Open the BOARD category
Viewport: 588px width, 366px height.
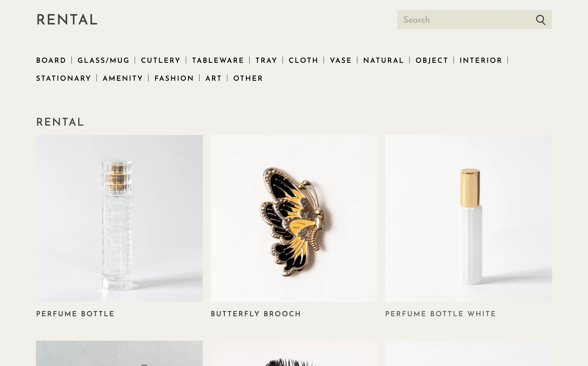click(x=51, y=60)
